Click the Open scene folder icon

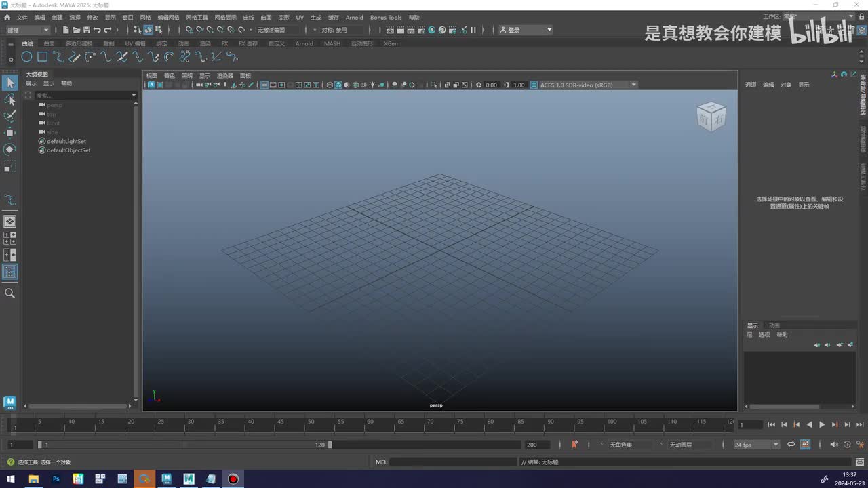[x=77, y=30]
